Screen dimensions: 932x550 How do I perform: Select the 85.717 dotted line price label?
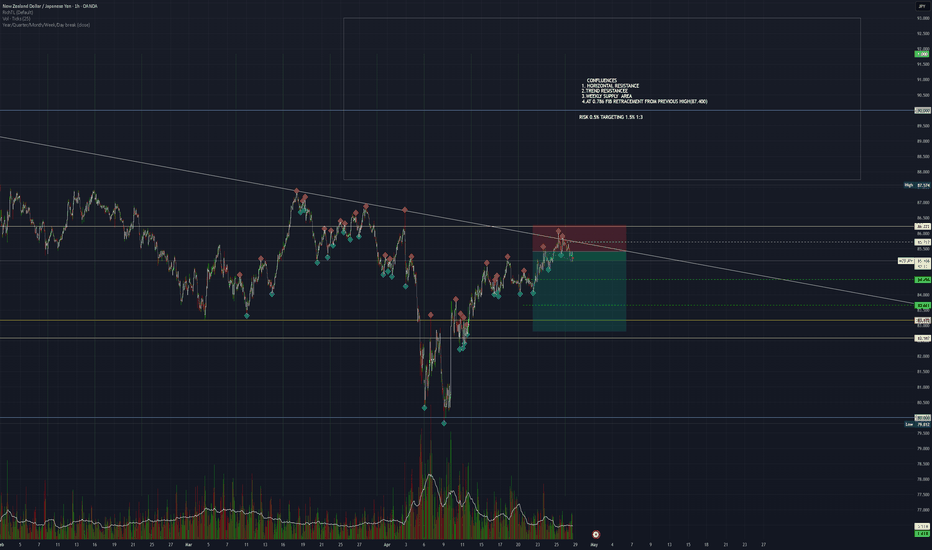click(922, 242)
